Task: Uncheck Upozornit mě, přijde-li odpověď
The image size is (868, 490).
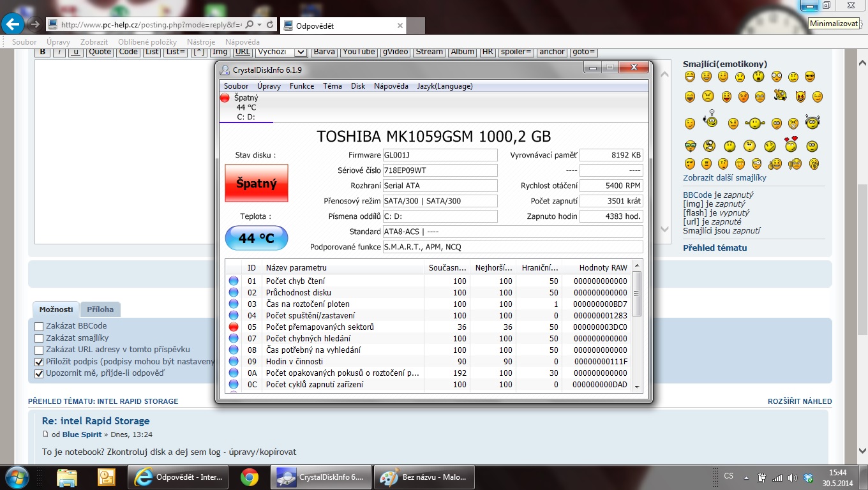Action: coord(39,373)
